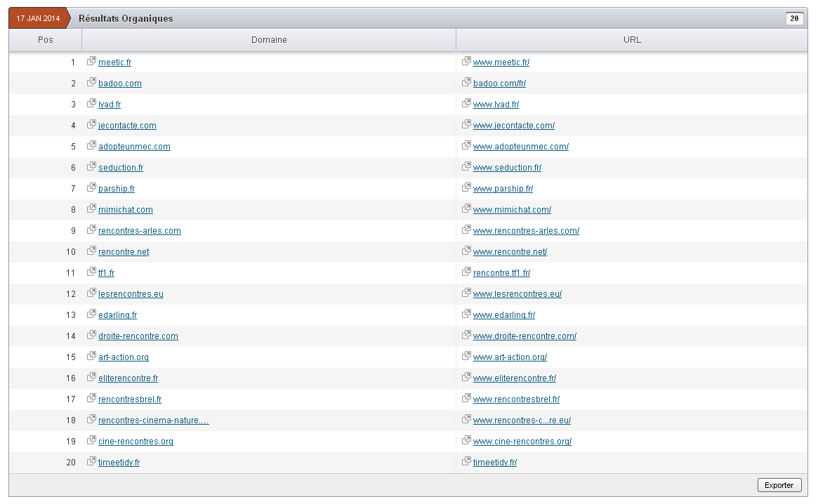Open the meetic.fr domain link
This screenshot has width=818, height=504.
point(114,62)
